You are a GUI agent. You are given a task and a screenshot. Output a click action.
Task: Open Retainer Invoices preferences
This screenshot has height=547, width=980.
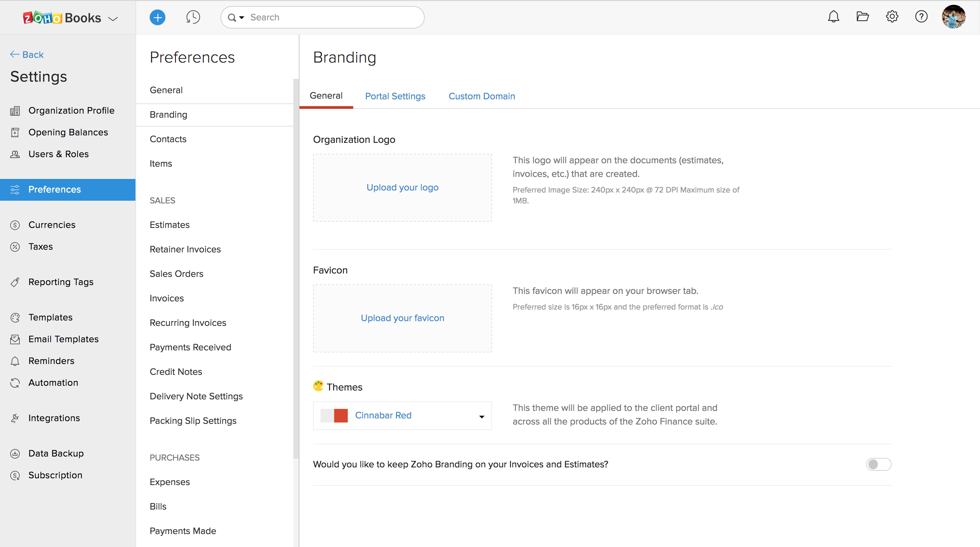click(x=185, y=249)
